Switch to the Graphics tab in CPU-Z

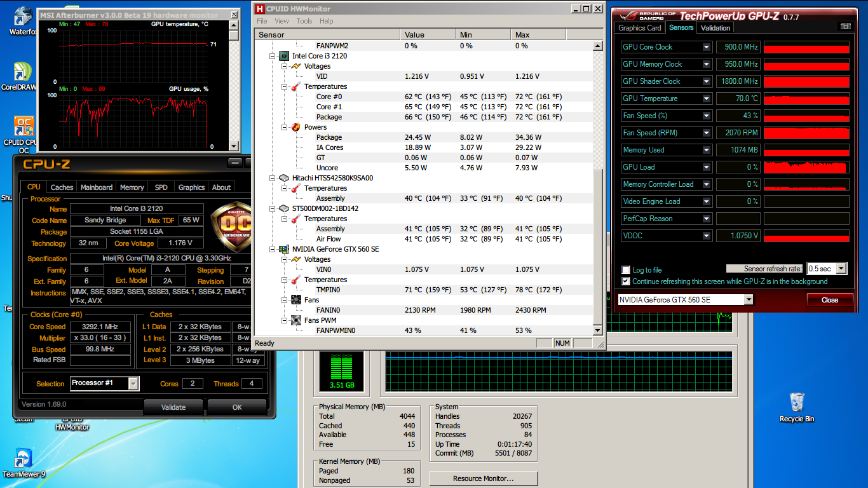click(x=191, y=187)
